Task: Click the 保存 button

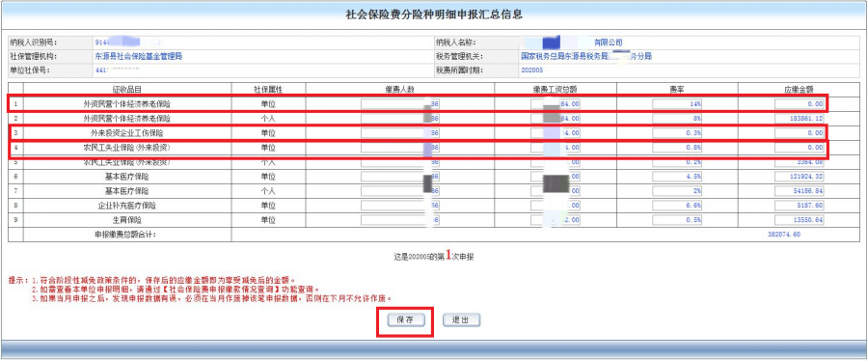Action: point(405,320)
